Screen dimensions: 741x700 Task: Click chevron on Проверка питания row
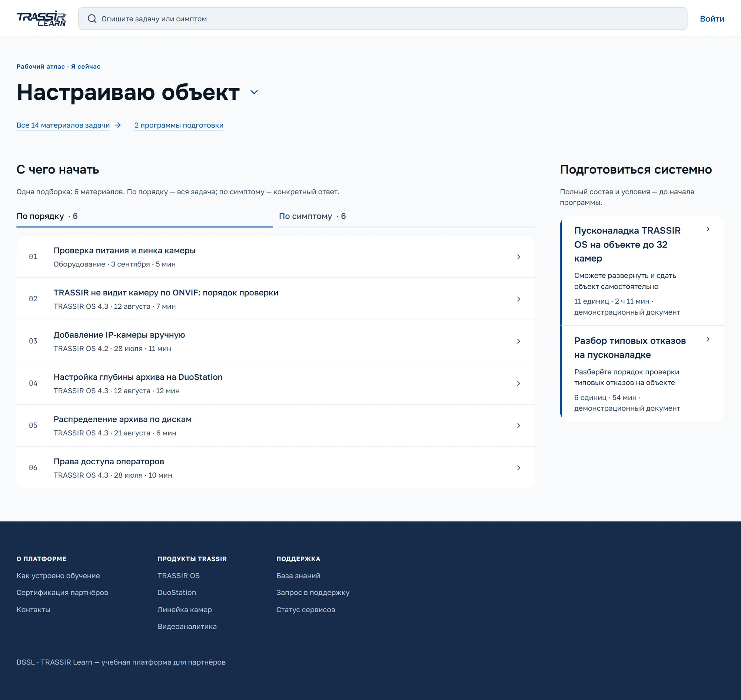point(518,257)
